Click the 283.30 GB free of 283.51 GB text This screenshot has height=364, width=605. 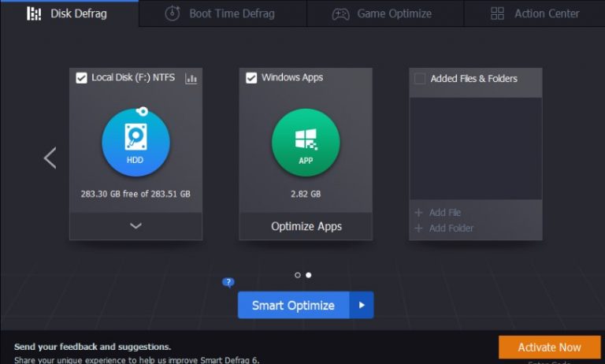tap(135, 194)
